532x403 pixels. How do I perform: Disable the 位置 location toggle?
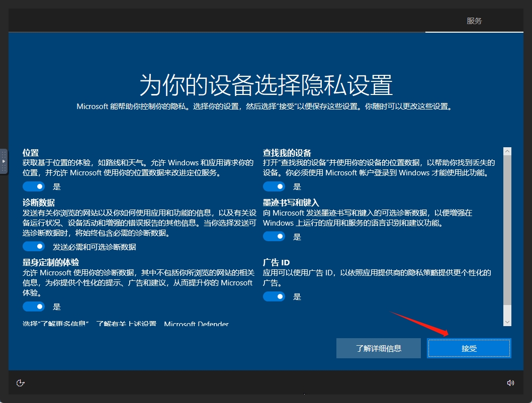[33, 186]
